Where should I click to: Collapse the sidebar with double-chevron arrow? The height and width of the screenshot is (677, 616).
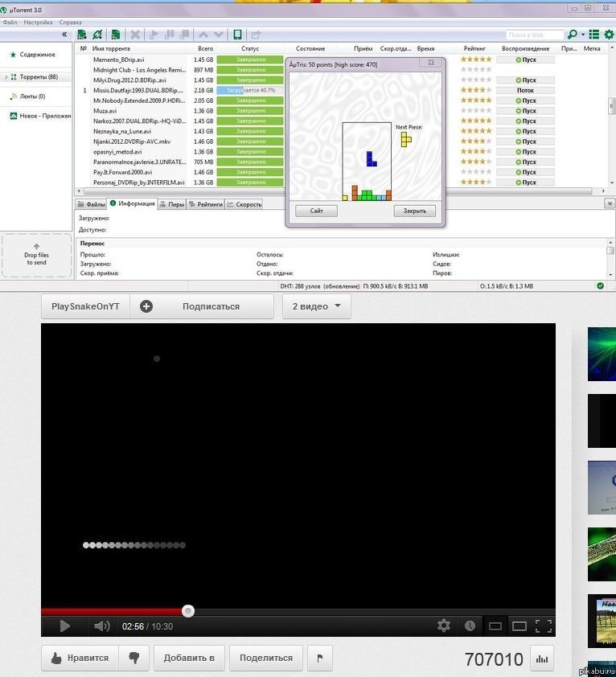[64, 35]
